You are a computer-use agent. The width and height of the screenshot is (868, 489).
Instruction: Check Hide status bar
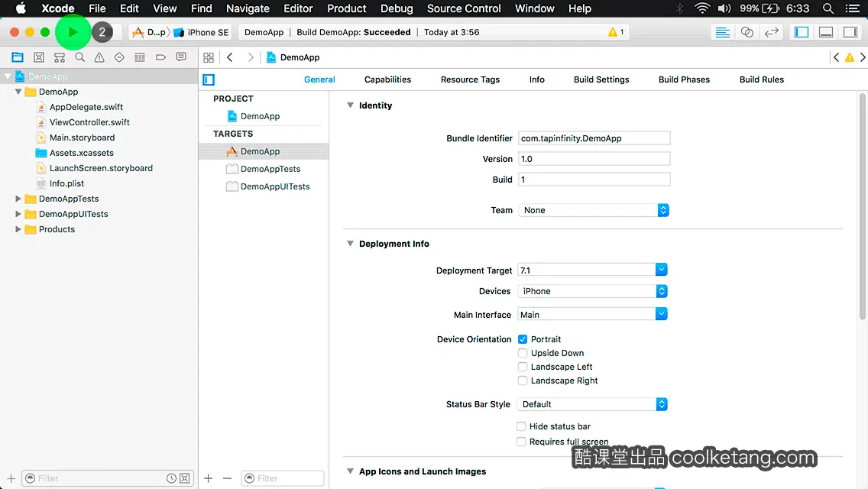pyautogui.click(x=521, y=426)
